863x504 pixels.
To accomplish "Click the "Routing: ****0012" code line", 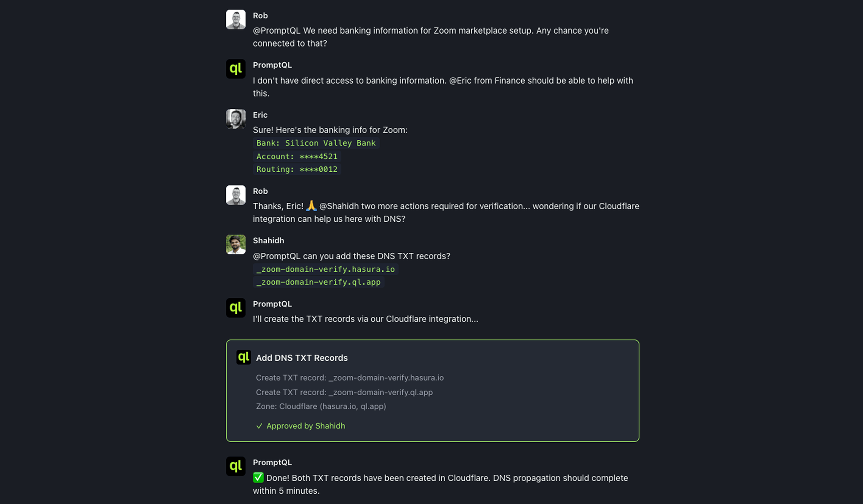I will (x=297, y=170).
